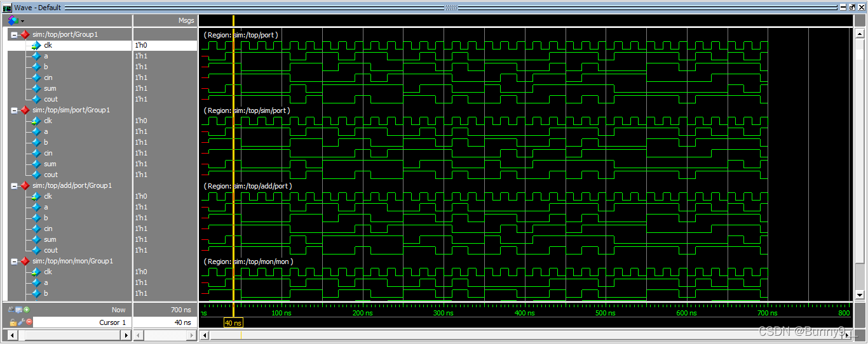868x344 pixels.
Task: Click sum signal icon under sim:/top/port group
Action: click(36, 88)
